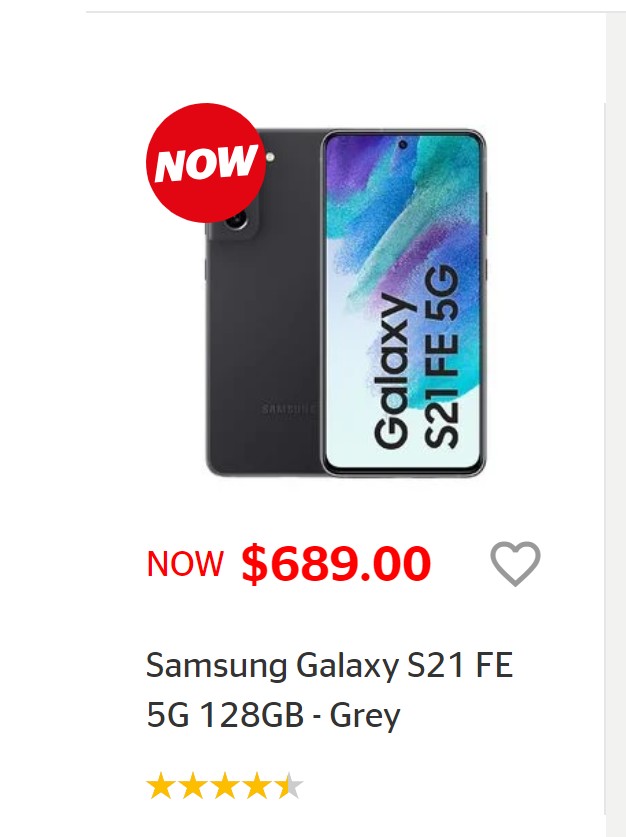
Task: Select the fourth star in the rating
Action: (256, 787)
